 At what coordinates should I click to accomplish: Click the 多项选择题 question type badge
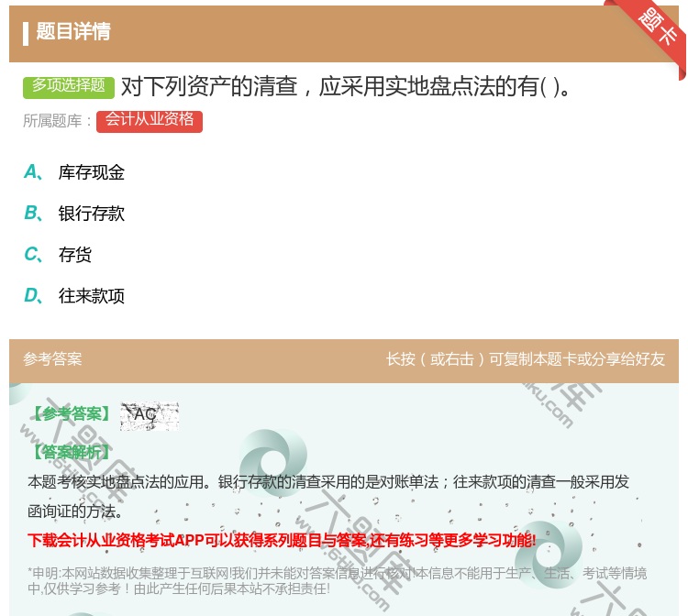coord(69,87)
